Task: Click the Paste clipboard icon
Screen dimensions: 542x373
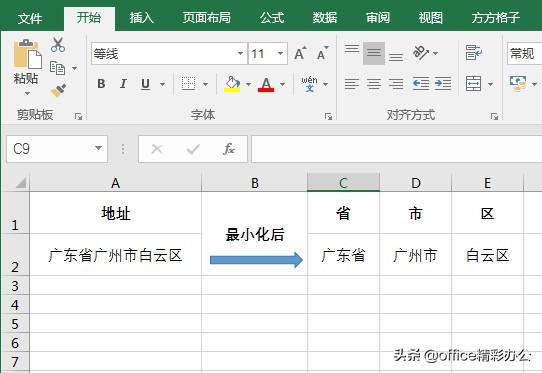Action: 27,54
